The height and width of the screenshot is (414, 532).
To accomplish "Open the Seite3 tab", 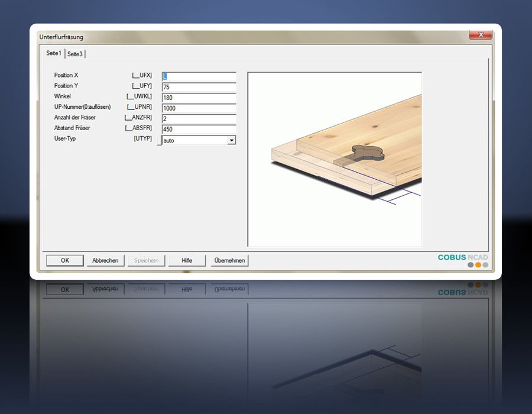I will (75, 54).
